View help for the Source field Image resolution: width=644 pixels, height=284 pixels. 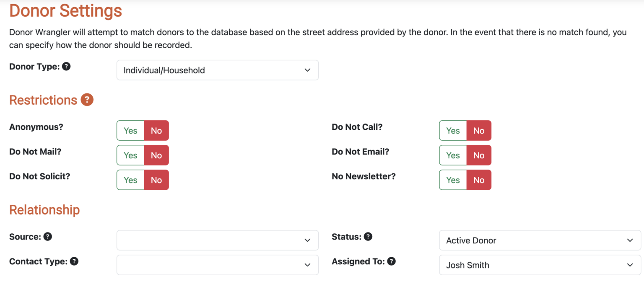point(47,237)
